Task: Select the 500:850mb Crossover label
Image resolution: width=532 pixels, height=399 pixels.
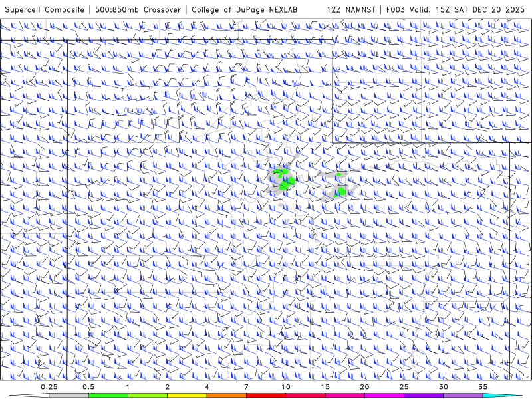Action: [x=138, y=9]
